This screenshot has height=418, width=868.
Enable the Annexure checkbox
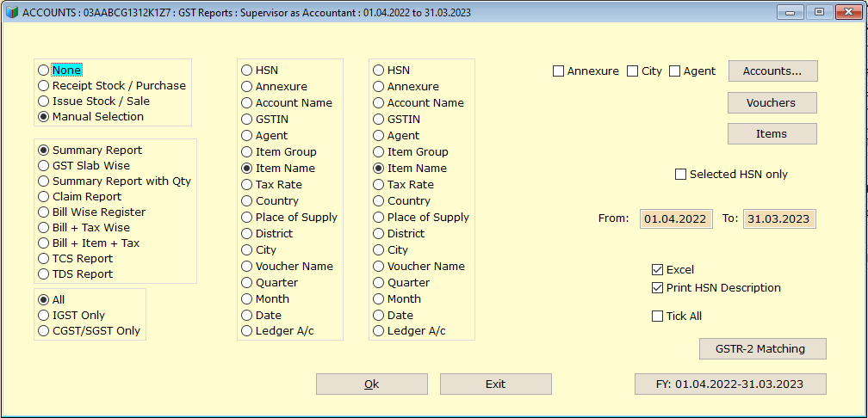tap(586, 71)
